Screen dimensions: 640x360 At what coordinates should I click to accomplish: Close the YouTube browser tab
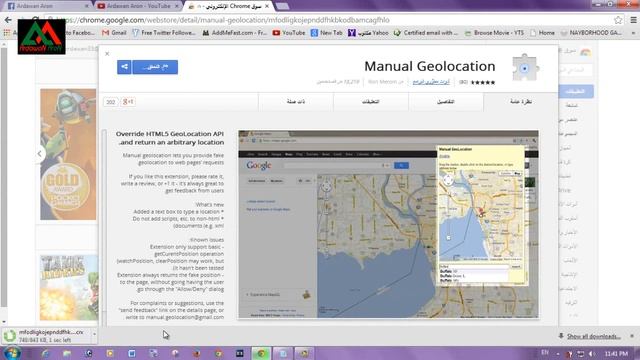coord(177,6)
